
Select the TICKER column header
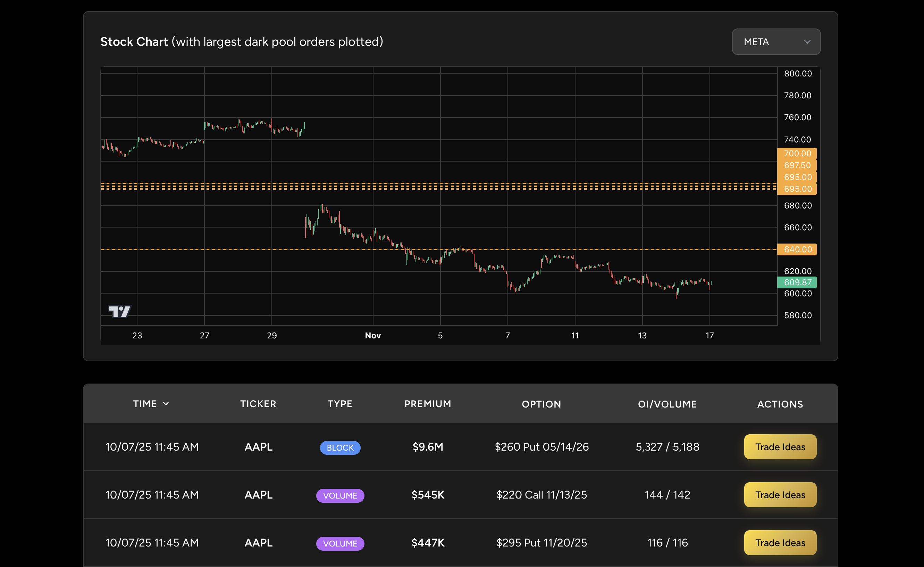tap(258, 404)
